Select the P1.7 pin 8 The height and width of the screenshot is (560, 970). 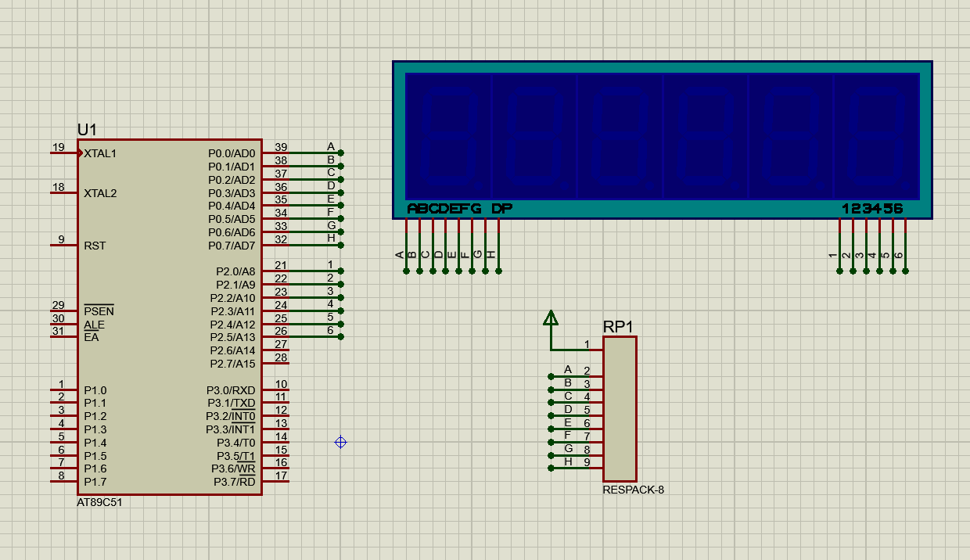coord(64,481)
